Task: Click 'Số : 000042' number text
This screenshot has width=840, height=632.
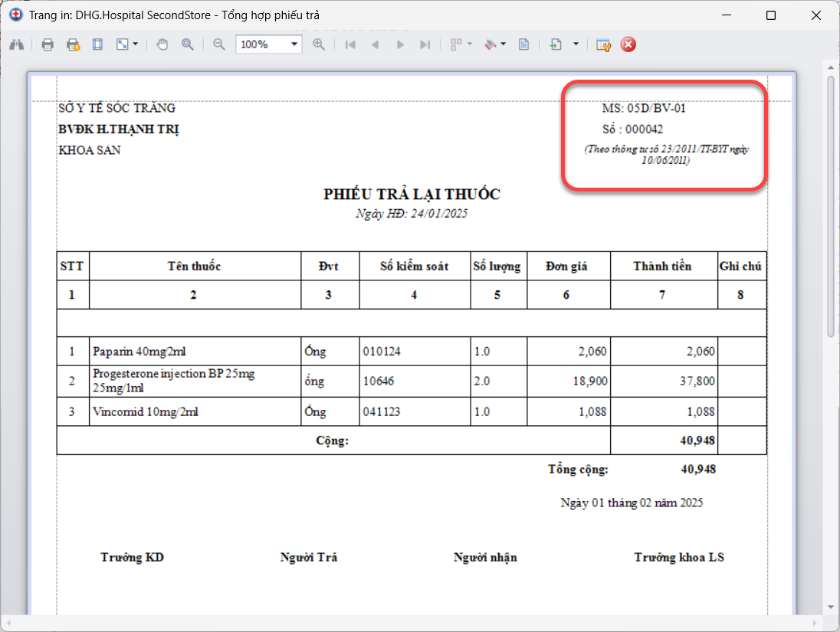Action: coord(632,129)
